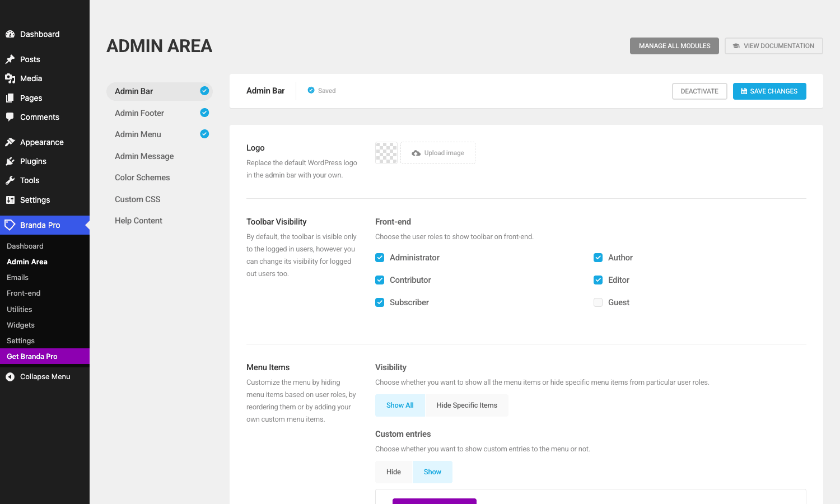Click the Dashboard gauge icon in the sidebar

click(x=10, y=34)
